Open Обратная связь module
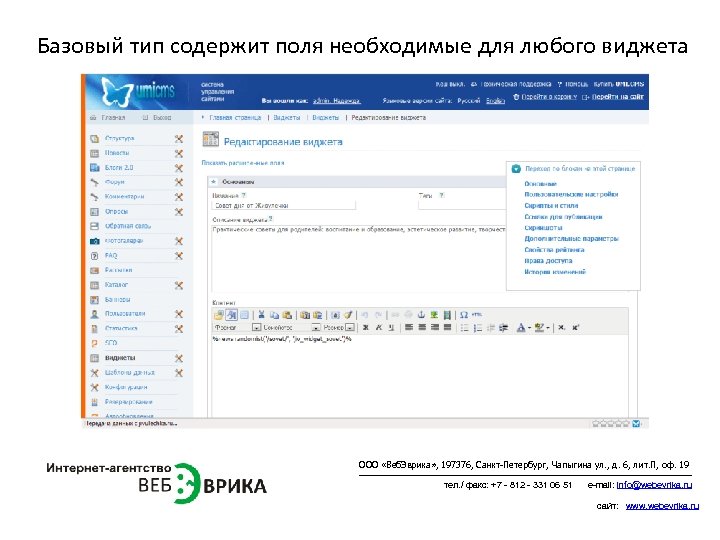The width and height of the screenshot is (720, 540). [128, 226]
